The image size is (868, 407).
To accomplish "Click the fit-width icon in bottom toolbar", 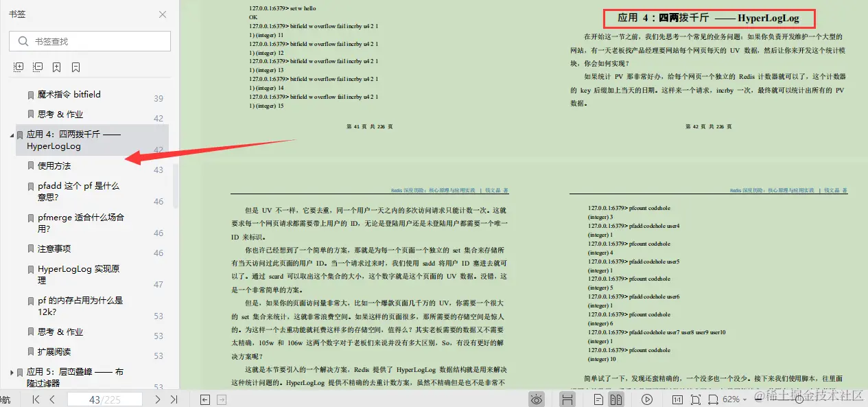I will [714, 399].
